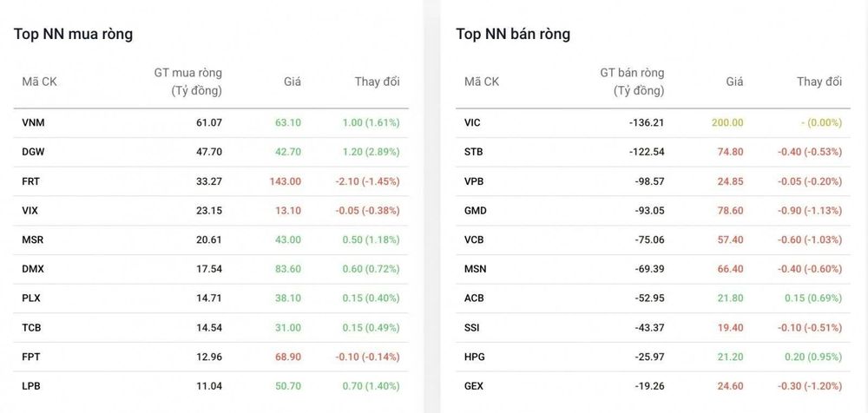
Task: Click 'Mã CK' header in net buy table
Action: point(39,82)
